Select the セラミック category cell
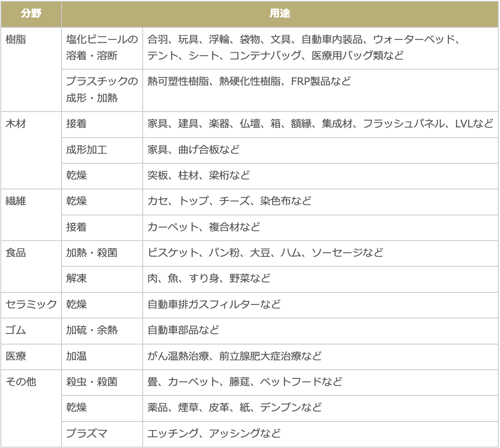Image resolution: width=500 pixels, height=448 pixels. pyautogui.click(x=31, y=304)
